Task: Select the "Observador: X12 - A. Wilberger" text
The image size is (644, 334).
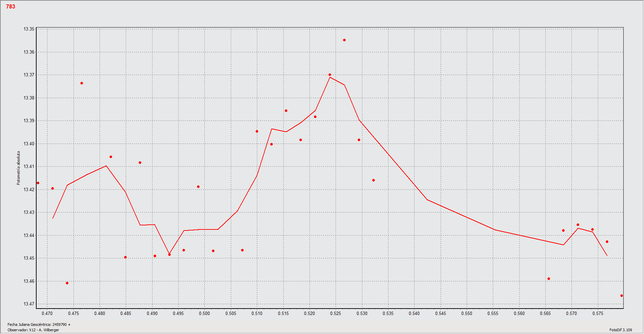Action: point(33,330)
